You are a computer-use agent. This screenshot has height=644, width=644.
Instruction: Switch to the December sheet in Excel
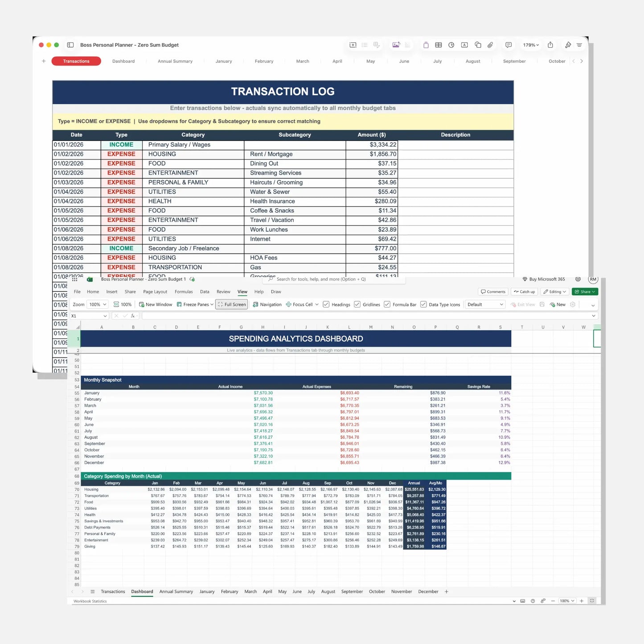(x=428, y=592)
